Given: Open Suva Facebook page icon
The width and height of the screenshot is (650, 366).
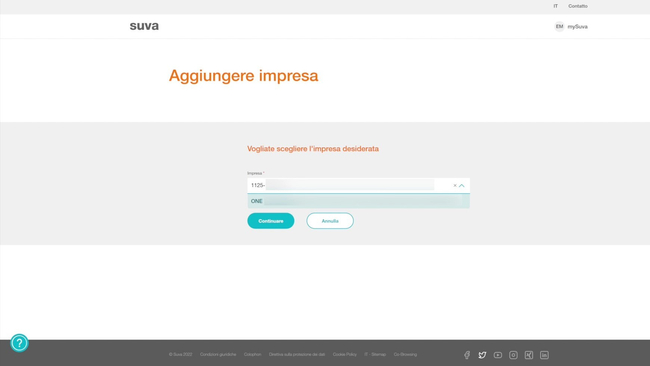Looking at the screenshot, I should (467, 355).
